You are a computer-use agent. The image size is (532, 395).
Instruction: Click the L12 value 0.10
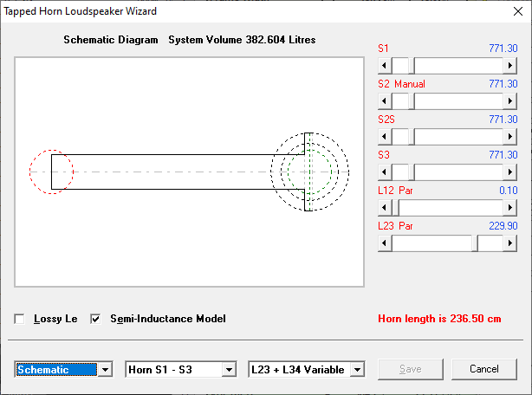point(509,191)
